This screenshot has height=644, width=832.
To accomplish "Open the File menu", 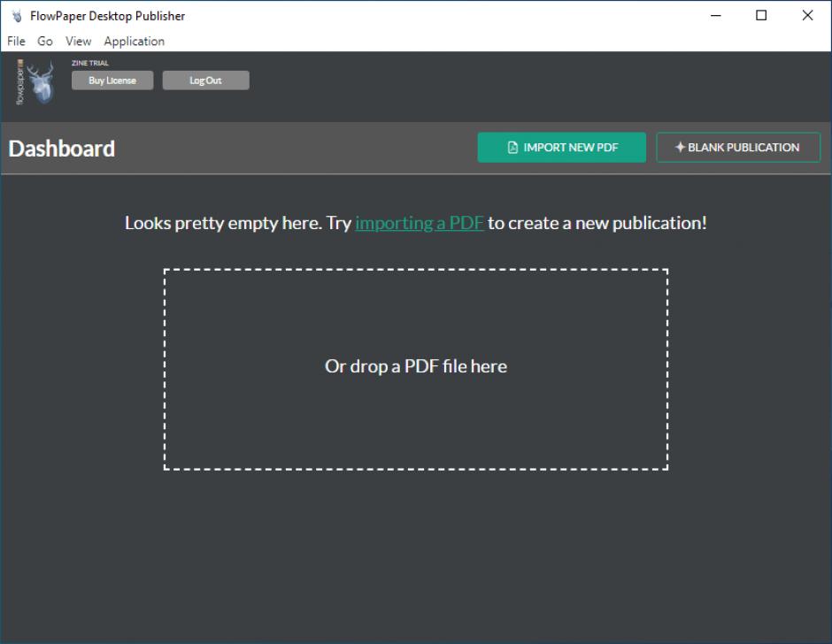I will click(16, 41).
